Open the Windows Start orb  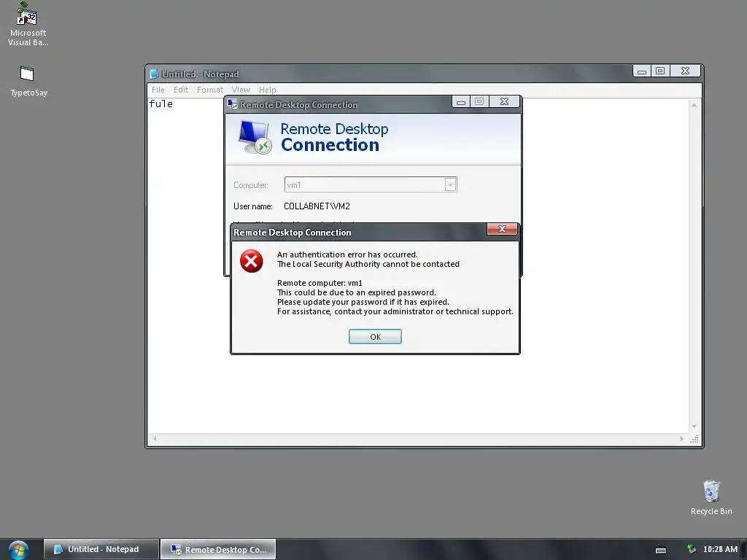[x=18, y=550]
